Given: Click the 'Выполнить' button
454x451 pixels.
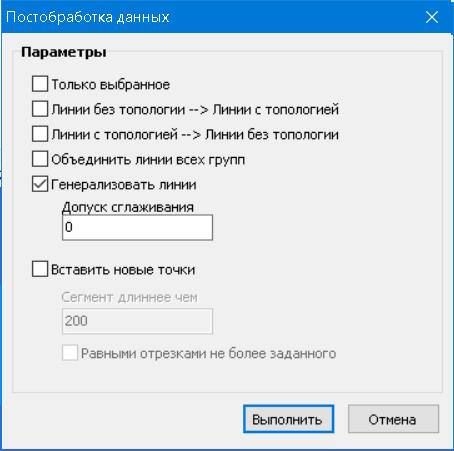Looking at the screenshot, I should (x=288, y=419).
